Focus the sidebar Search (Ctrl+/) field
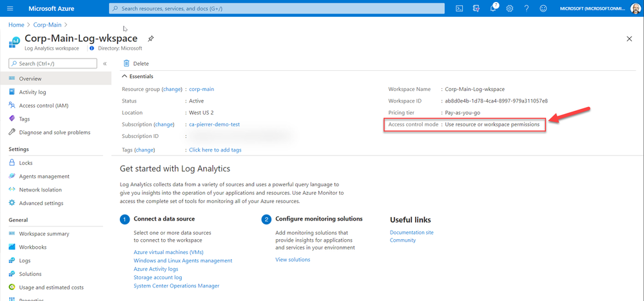This screenshot has height=301, width=644. [53, 64]
